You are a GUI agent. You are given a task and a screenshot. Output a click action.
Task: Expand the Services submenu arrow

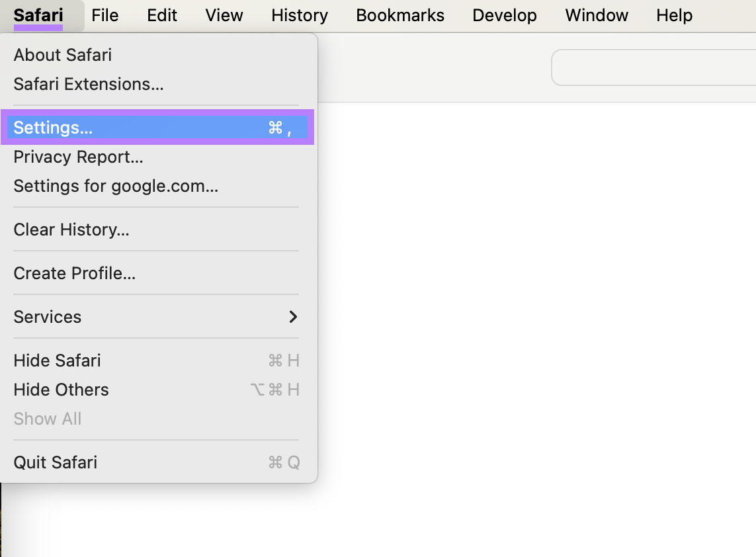293,317
